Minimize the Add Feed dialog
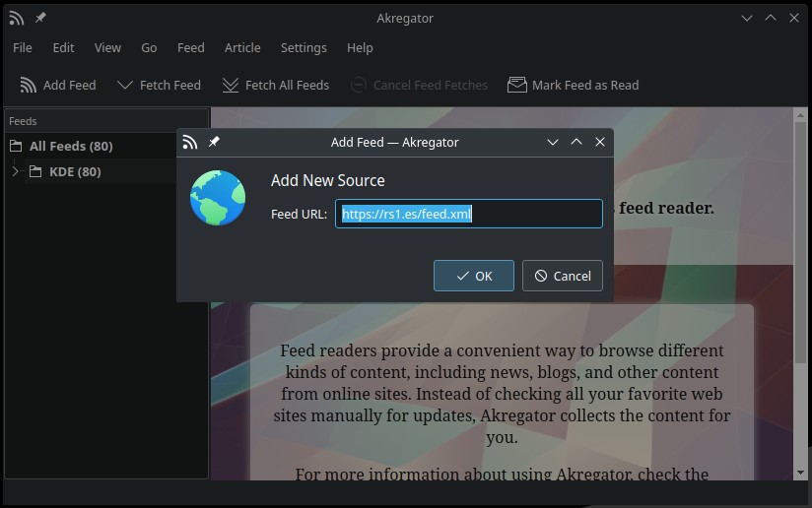The image size is (812, 508). point(553,142)
